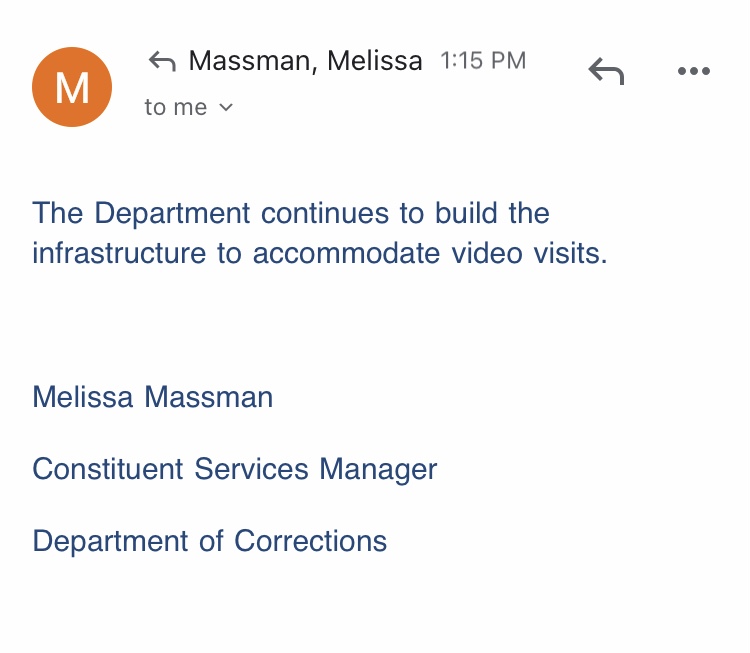Click the signature name "Melissa Massman"
750x653 pixels.
(x=153, y=397)
